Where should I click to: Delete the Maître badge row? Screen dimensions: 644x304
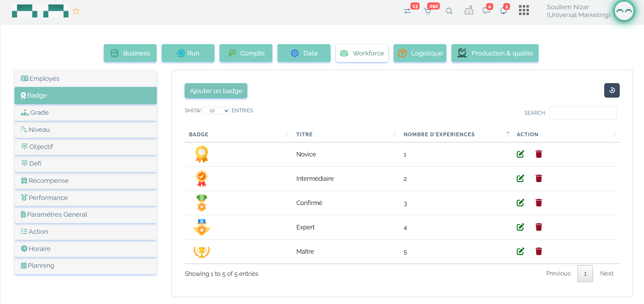[x=538, y=251]
